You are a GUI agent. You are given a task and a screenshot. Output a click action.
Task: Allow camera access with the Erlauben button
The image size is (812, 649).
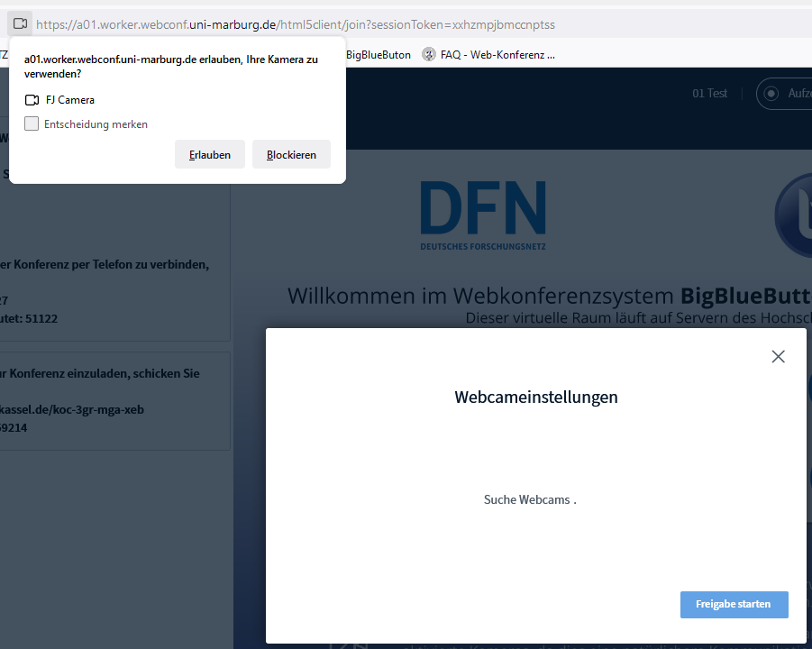[x=209, y=154]
